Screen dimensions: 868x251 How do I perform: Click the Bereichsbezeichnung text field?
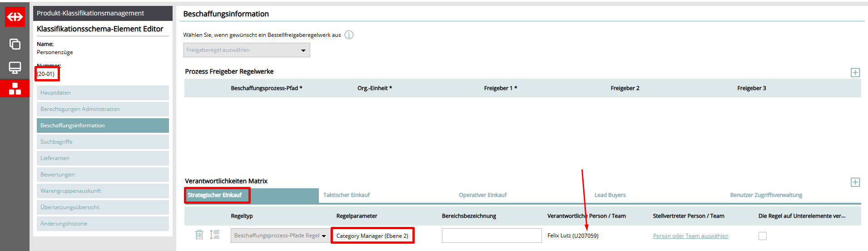[491, 236]
